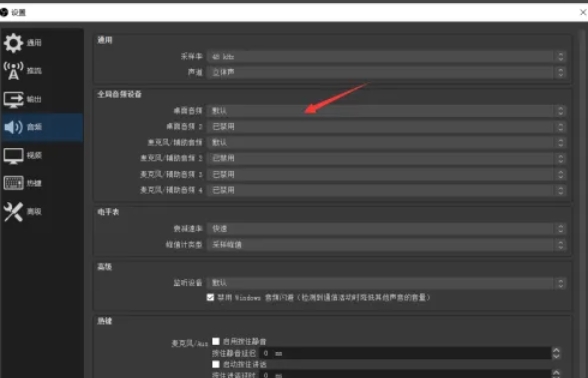Enable the 启动按住讲话 checkbox
588x378 pixels.
point(216,364)
